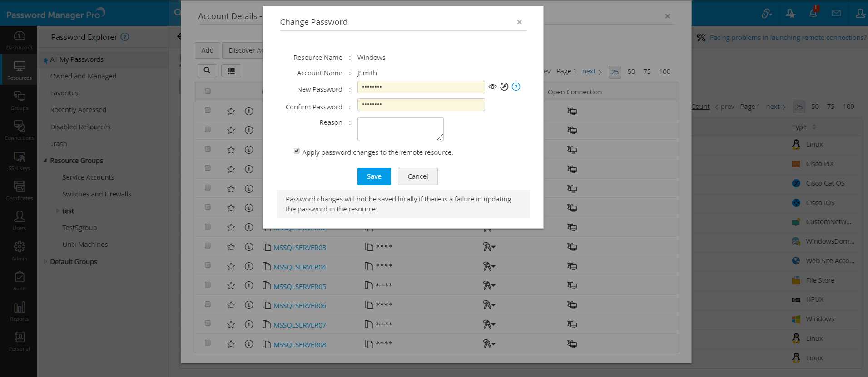
Task: Tick the select-all checkbox in table header
Action: 208,91
